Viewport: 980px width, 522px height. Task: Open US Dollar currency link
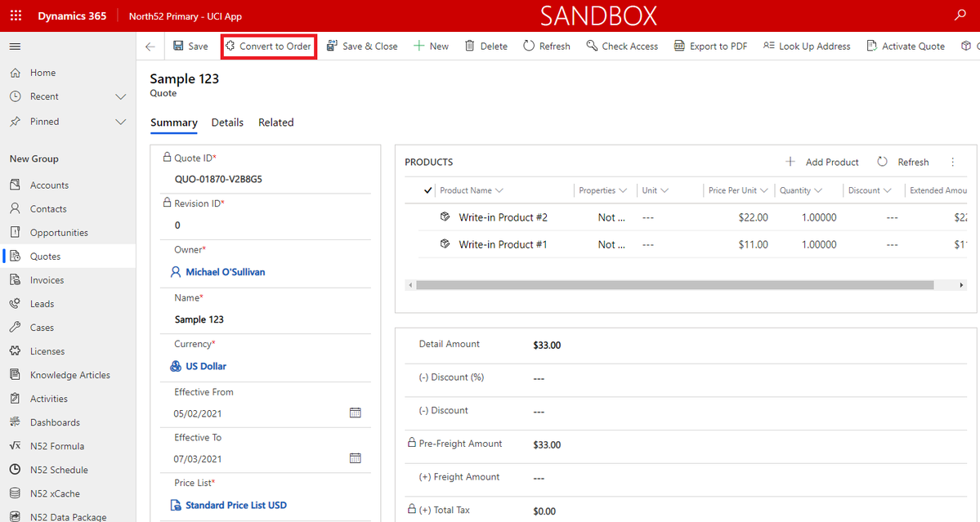point(206,367)
